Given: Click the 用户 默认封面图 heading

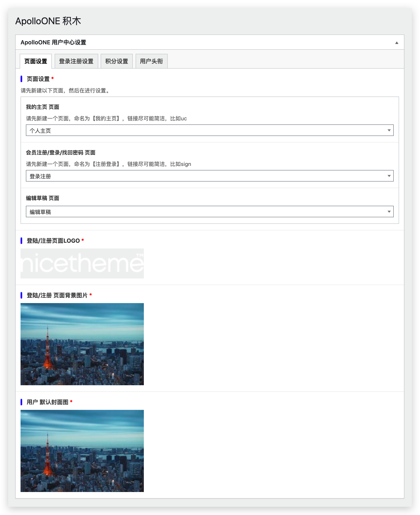Looking at the screenshot, I should (47, 402).
